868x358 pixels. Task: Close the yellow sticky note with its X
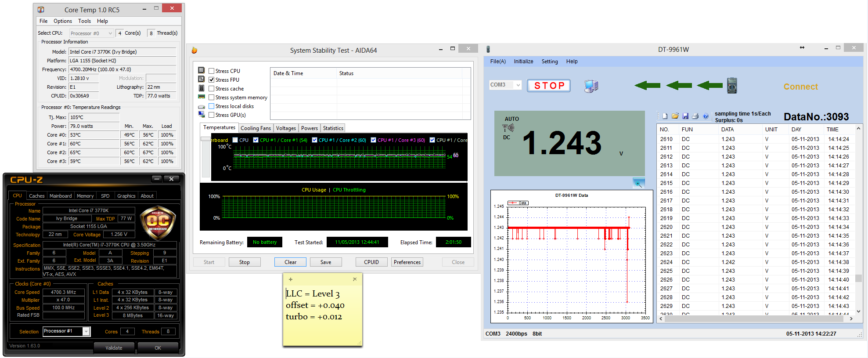coord(355,279)
